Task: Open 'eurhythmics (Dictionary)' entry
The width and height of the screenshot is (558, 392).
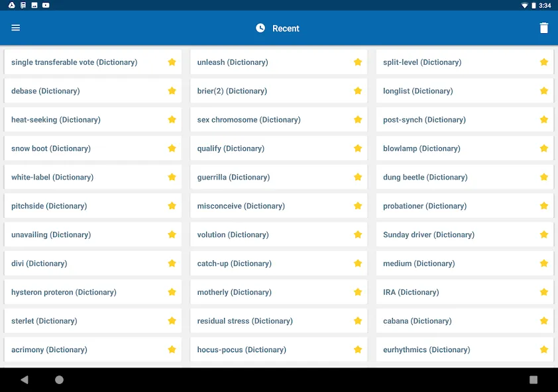Action: point(465,350)
